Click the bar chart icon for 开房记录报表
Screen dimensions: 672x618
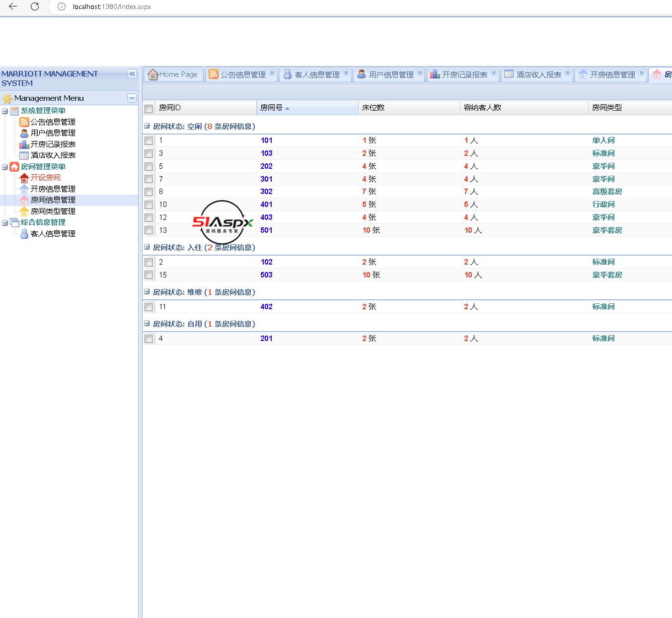pyautogui.click(x=24, y=144)
